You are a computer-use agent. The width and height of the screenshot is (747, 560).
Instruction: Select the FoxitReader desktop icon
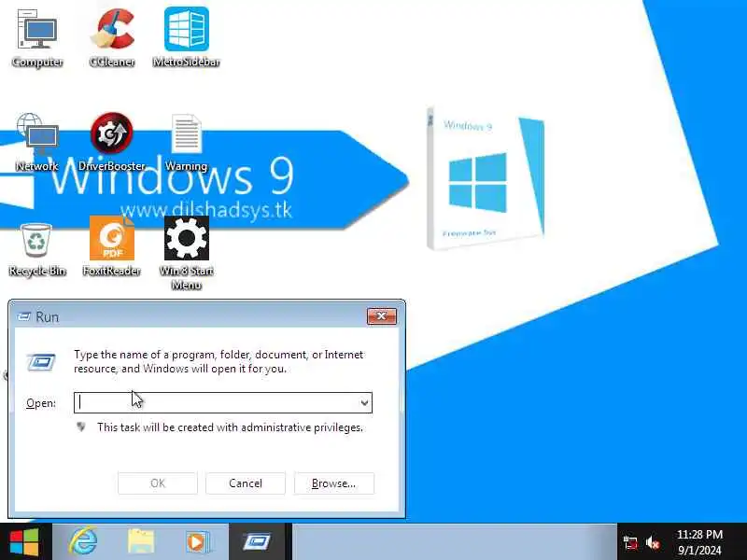click(112, 246)
